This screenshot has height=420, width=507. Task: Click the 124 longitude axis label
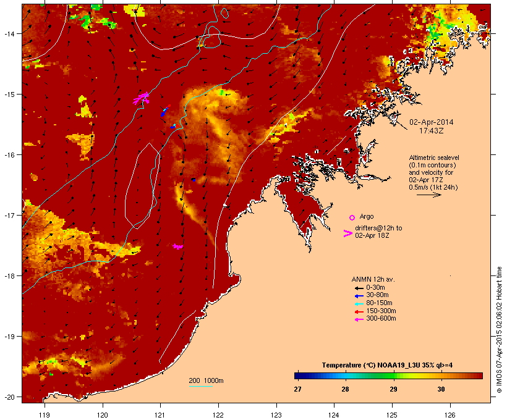tap(334, 415)
